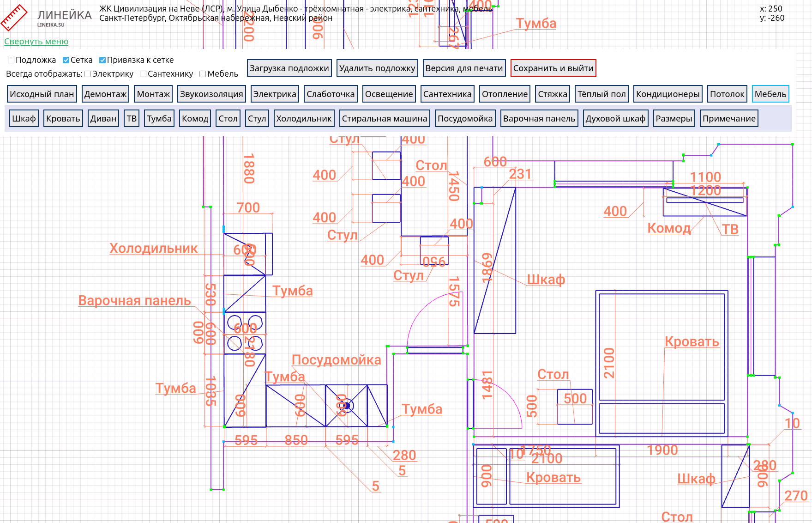Select Комод furniture tool
Screen dimensions: 812x523
pyautogui.click(x=195, y=118)
